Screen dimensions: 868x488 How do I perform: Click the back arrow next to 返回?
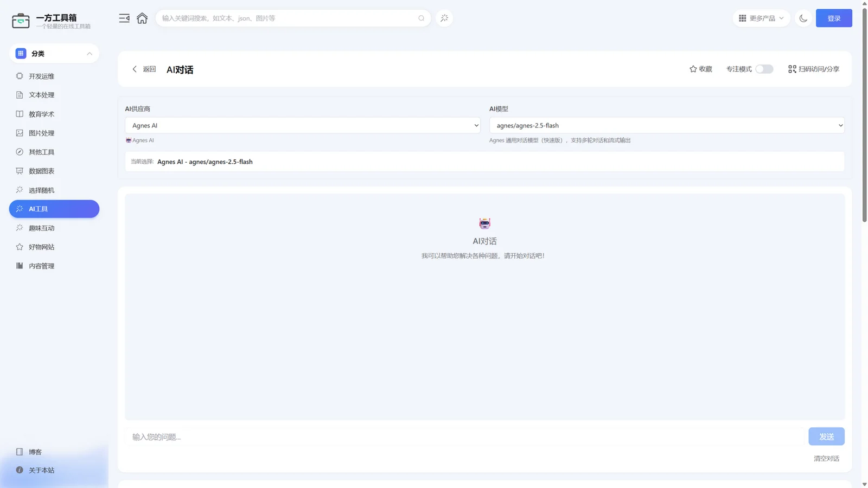[135, 69]
